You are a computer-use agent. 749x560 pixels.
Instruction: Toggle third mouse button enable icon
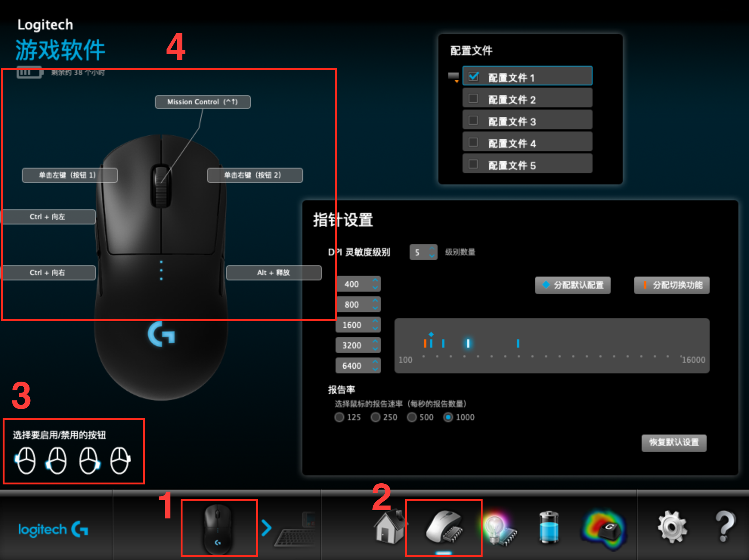(90, 460)
